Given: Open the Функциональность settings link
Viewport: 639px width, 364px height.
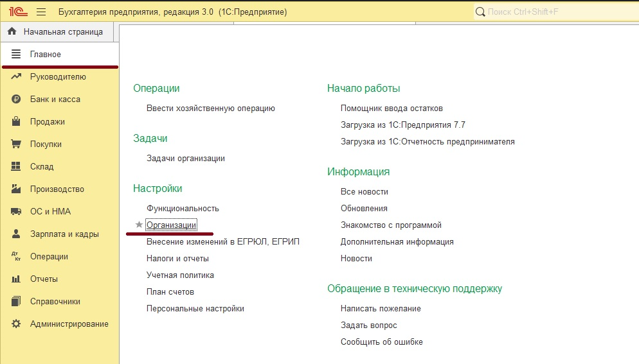Looking at the screenshot, I should point(183,208).
